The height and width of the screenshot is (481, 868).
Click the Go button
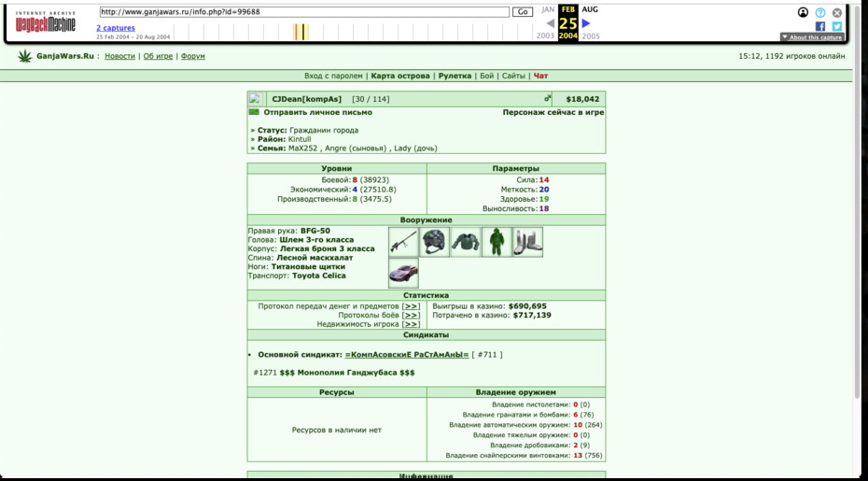pos(522,11)
